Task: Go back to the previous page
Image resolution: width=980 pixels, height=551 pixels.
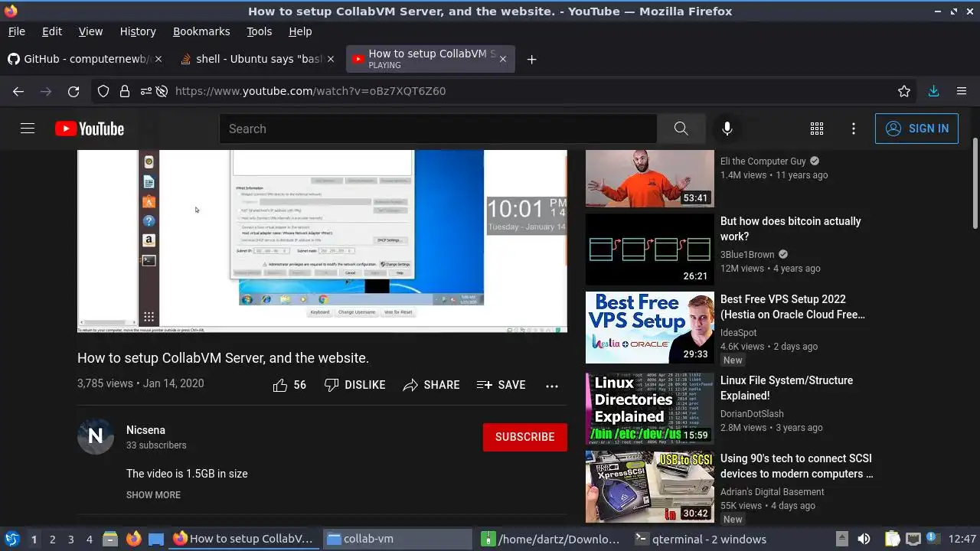Action: (x=18, y=91)
